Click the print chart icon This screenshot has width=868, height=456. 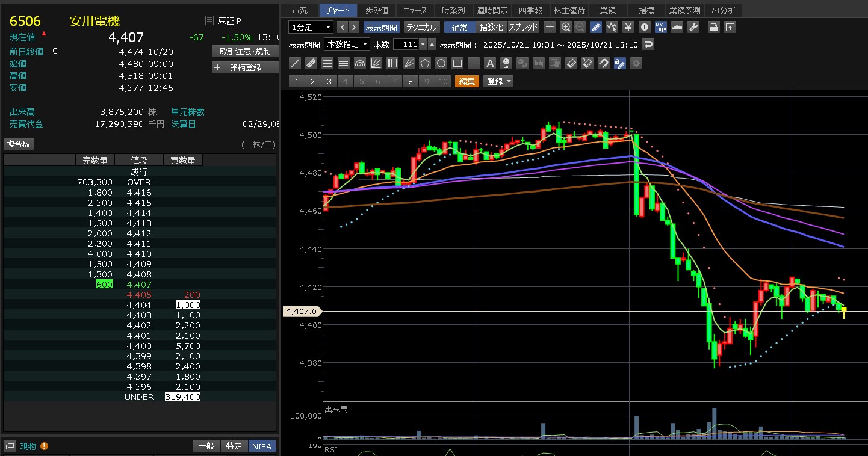(x=713, y=27)
